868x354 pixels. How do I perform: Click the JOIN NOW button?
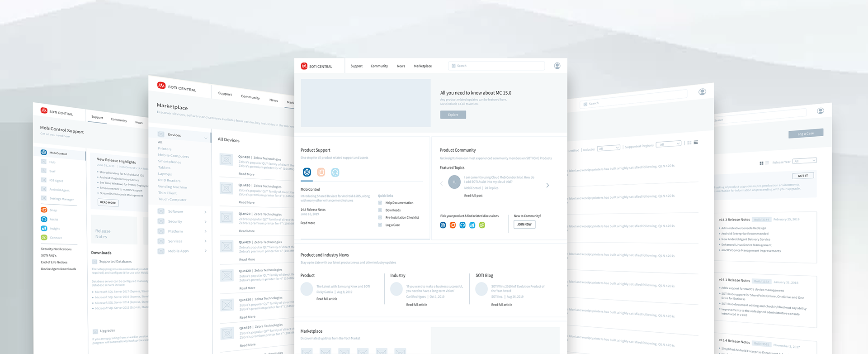524,224
